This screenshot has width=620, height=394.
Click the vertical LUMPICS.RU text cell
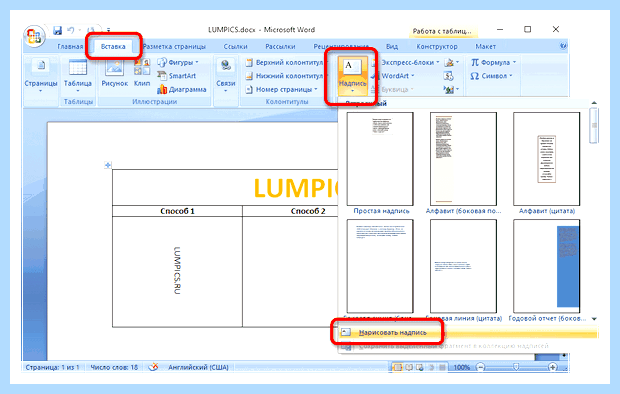(x=177, y=271)
